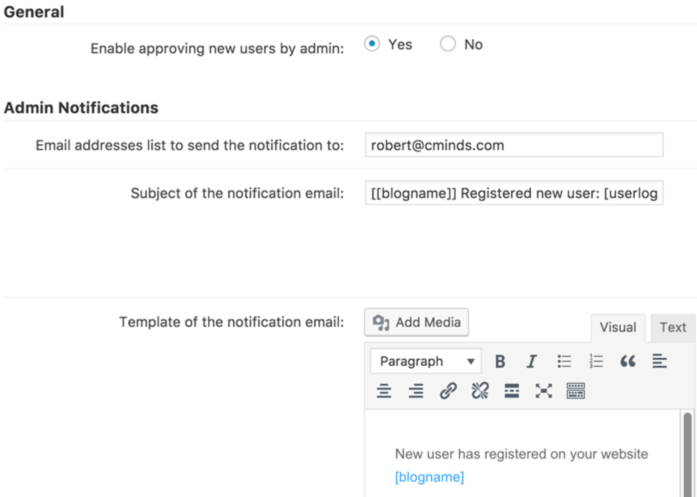This screenshot has height=497, width=697.
Task: Remove link with the unlink icon
Action: coord(480,391)
